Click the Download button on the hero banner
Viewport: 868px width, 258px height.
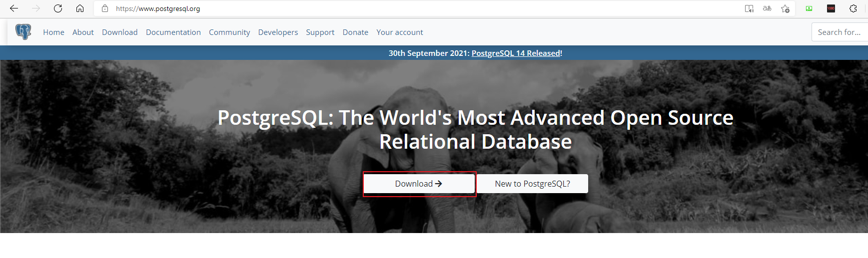[x=419, y=184]
